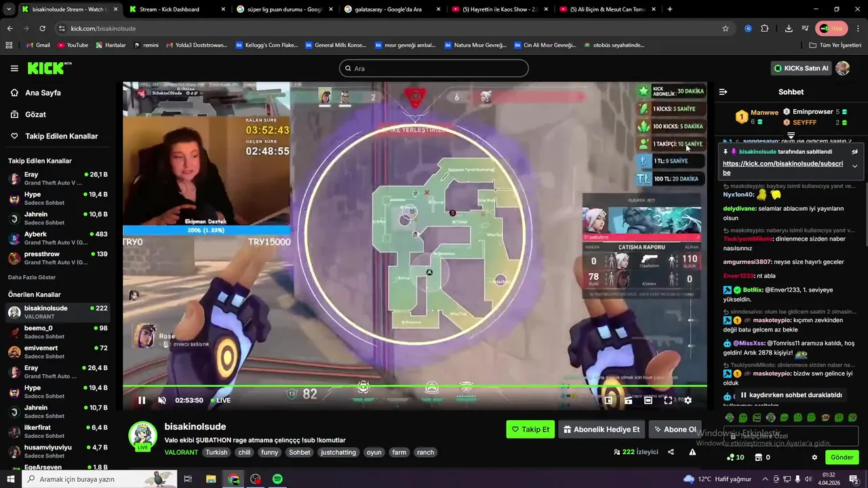Screen dimensions: 868x488
Task: Open pressthrow channel in sidebar
Action: click(x=58, y=258)
